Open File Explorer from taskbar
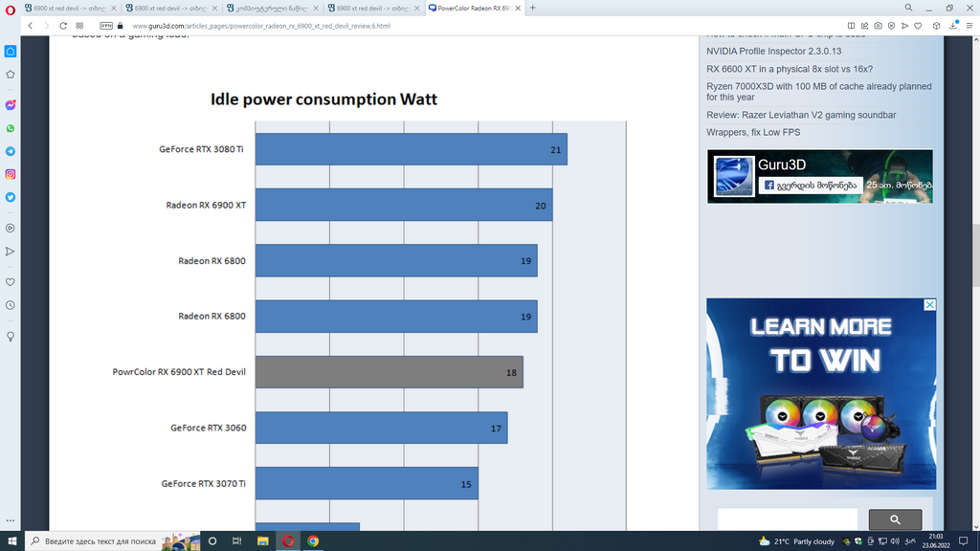 262,541
